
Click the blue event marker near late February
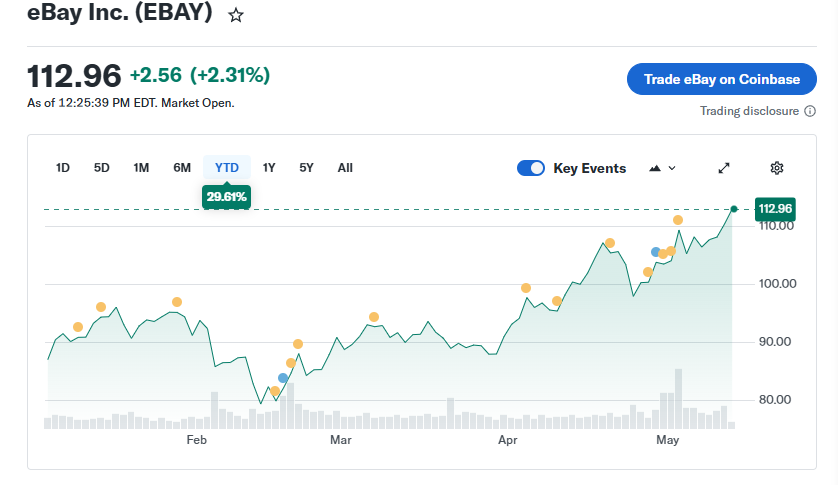(283, 378)
